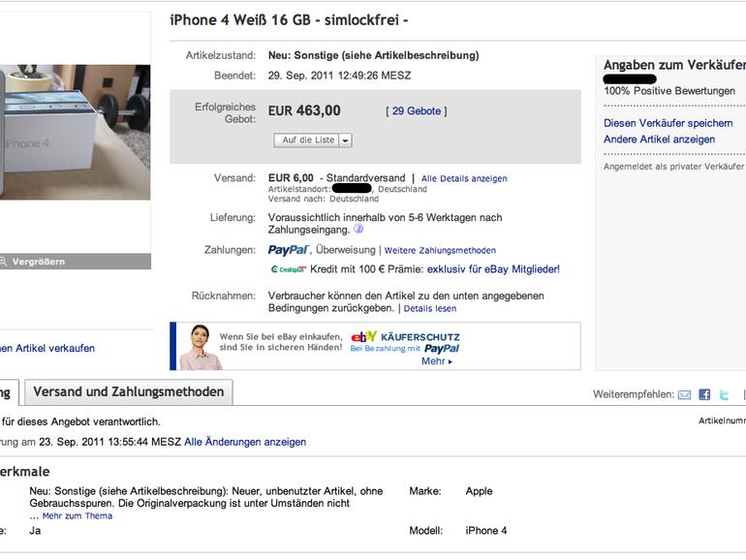Click Details lesen for returns
The height and width of the screenshot is (560, 746).
(x=429, y=309)
